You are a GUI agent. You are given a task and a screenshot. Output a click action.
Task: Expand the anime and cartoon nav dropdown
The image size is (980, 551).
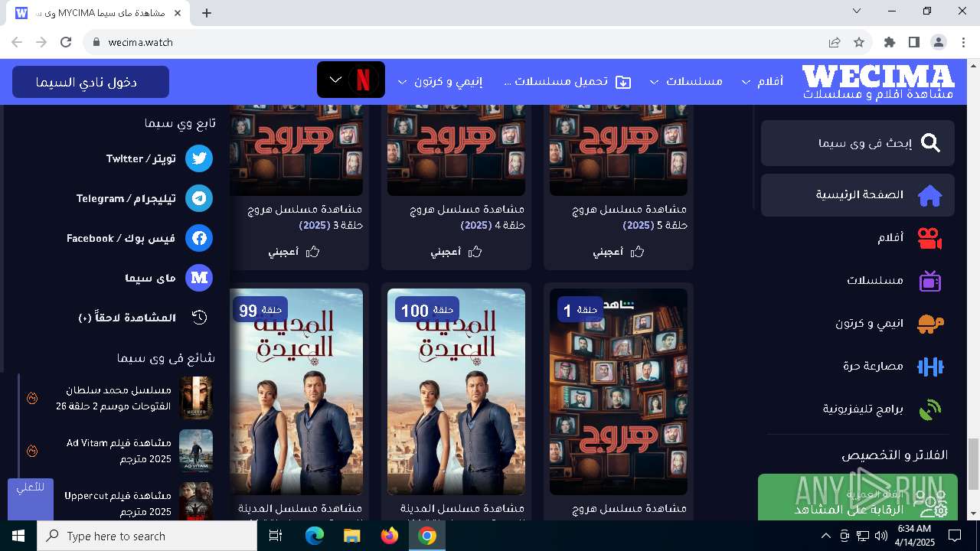click(x=402, y=82)
